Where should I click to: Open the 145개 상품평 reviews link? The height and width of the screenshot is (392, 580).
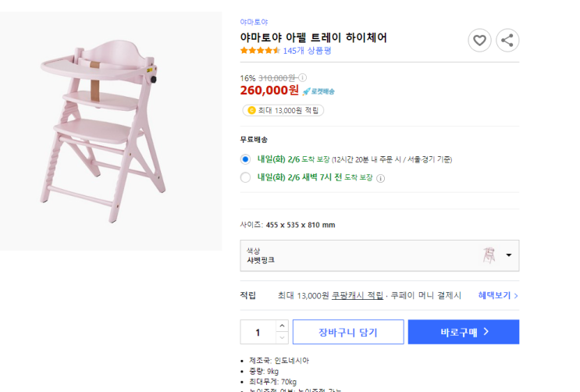pos(307,51)
